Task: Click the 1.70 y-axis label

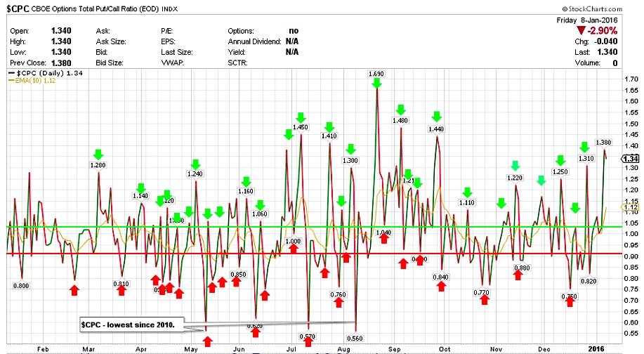Action: [x=631, y=79]
